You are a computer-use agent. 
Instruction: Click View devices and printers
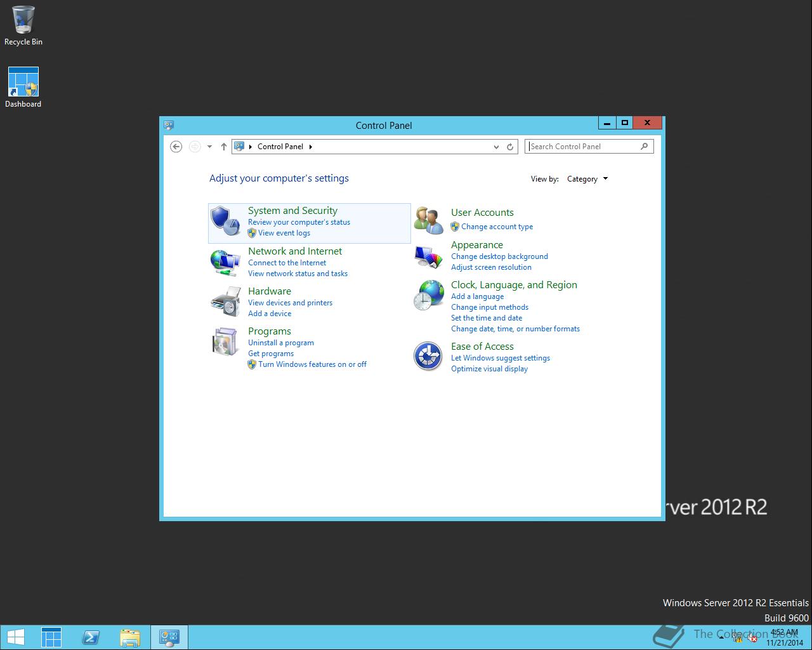(x=290, y=303)
